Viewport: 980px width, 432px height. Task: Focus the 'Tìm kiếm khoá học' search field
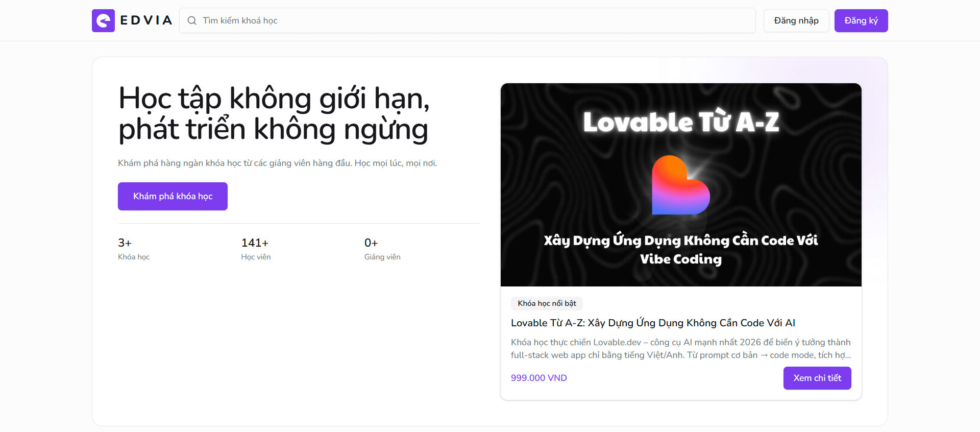point(468,20)
